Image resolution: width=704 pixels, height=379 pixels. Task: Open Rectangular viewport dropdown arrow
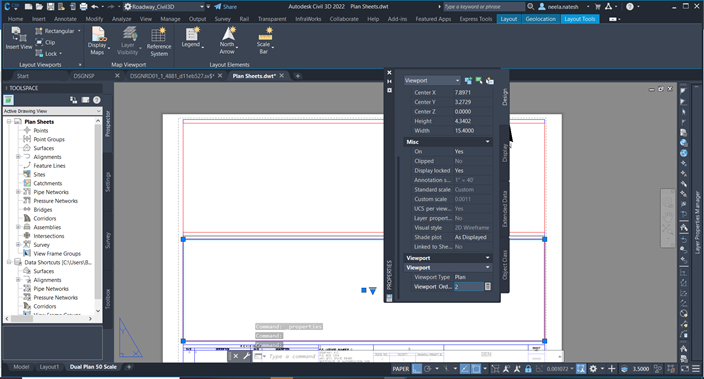click(x=79, y=31)
